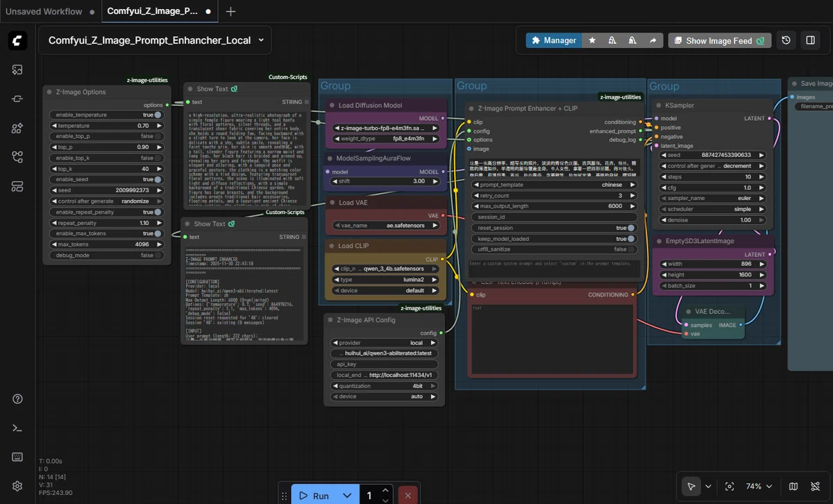Toggle enable_top_k switch
The height and width of the screenshot is (504, 833).
(x=158, y=158)
